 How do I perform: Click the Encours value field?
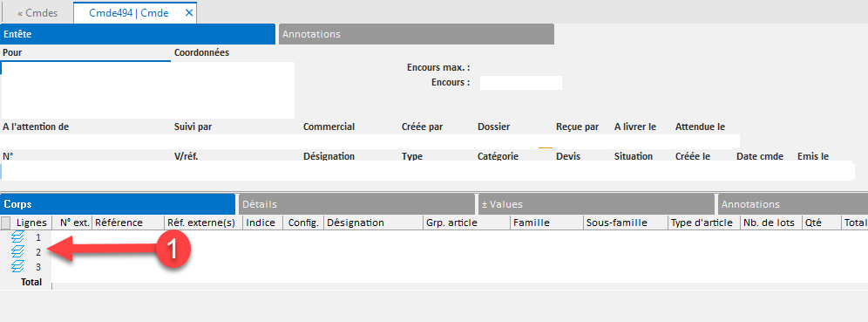click(521, 83)
